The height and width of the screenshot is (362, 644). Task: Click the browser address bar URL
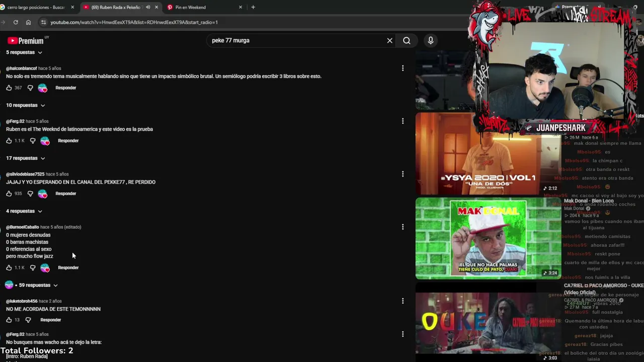pos(134,22)
